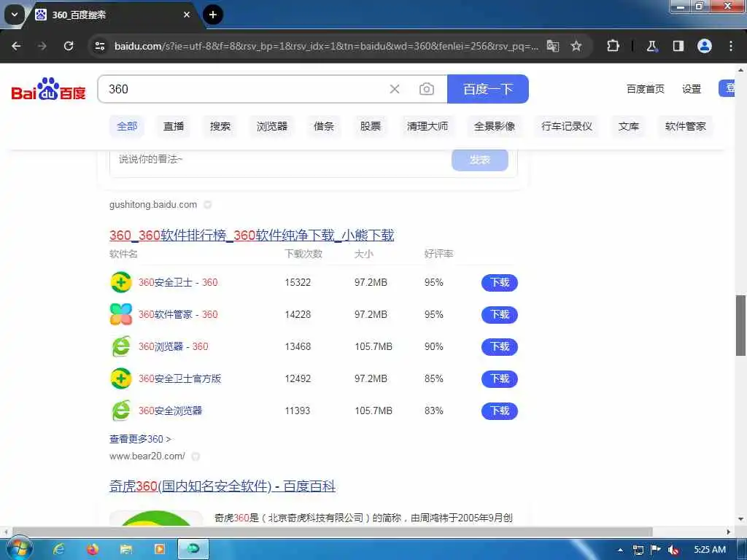Download 360安全卫士 - 360

(499, 282)
